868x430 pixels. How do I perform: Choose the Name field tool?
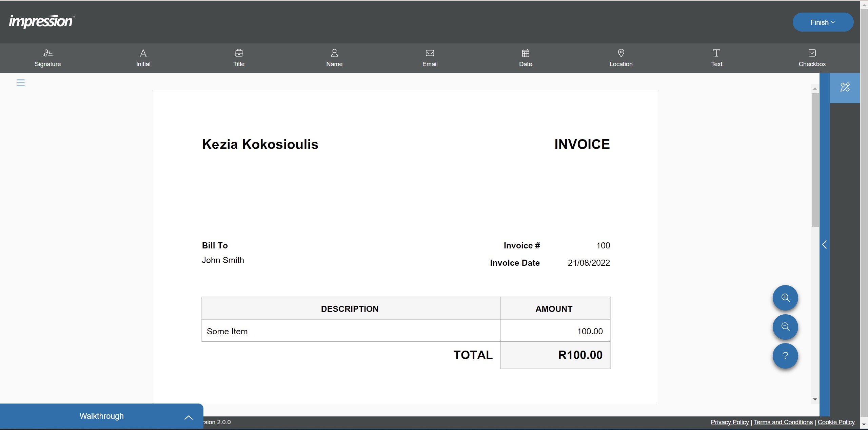click(334, 58)
